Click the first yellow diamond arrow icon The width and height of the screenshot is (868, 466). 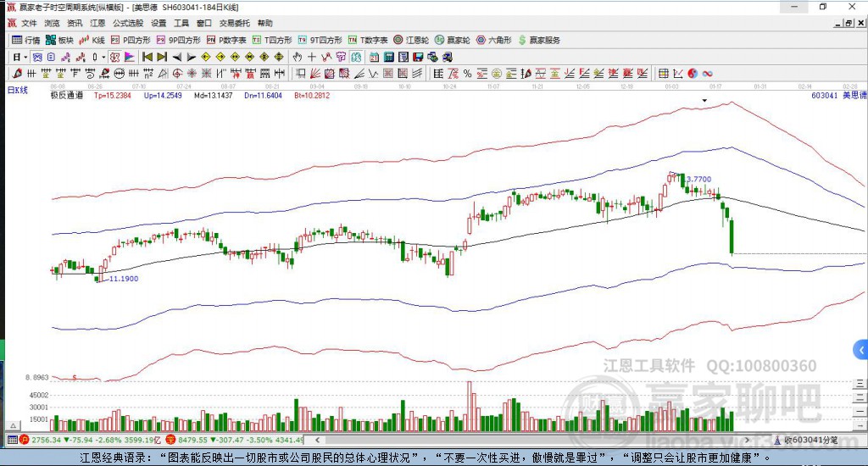[x=206, y=57]
